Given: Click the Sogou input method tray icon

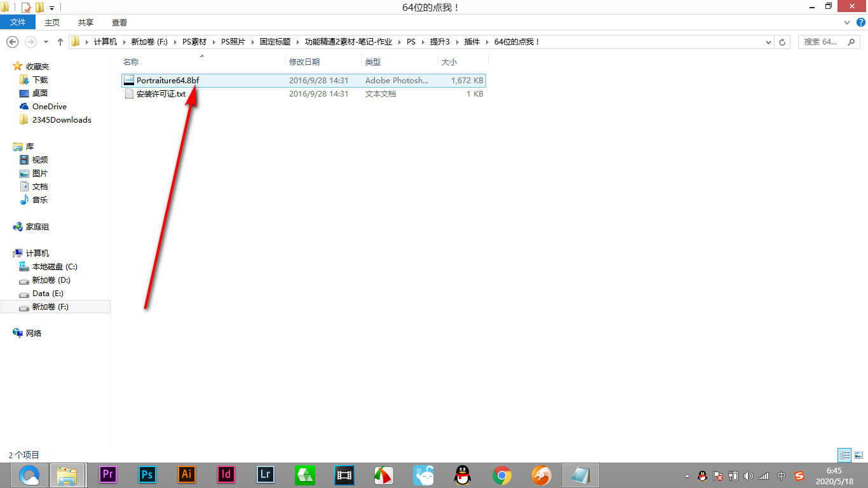Looking at the screenshot, I should pos(799,475).
